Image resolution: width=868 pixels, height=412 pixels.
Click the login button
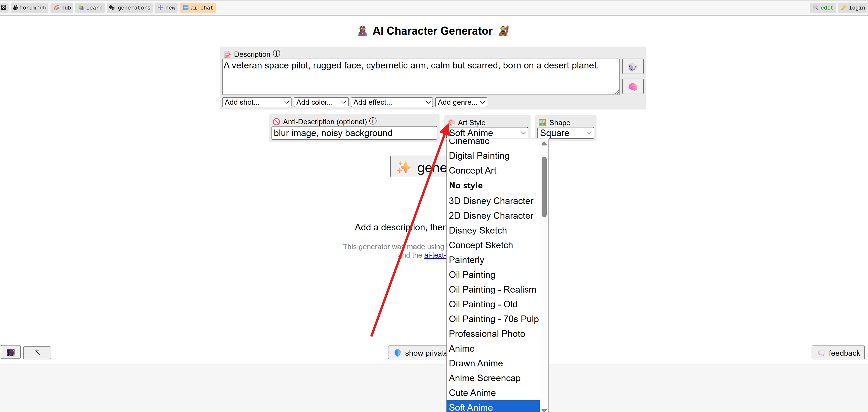853,8
